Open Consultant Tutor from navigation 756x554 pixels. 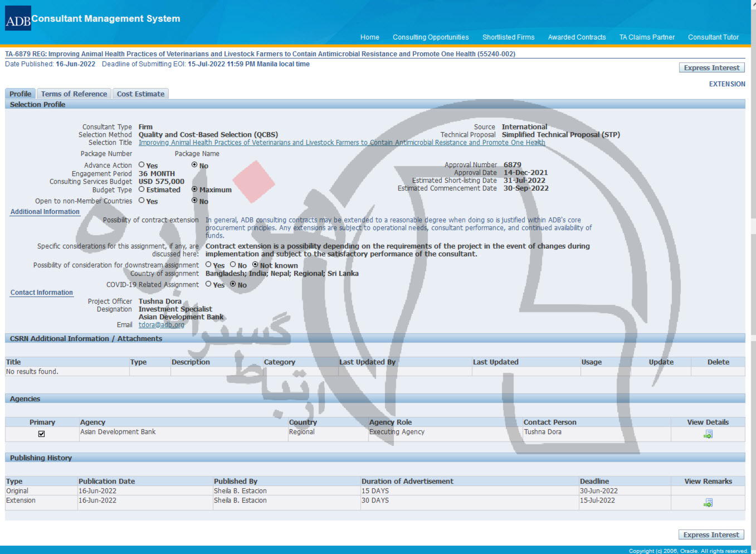point(713,37)
